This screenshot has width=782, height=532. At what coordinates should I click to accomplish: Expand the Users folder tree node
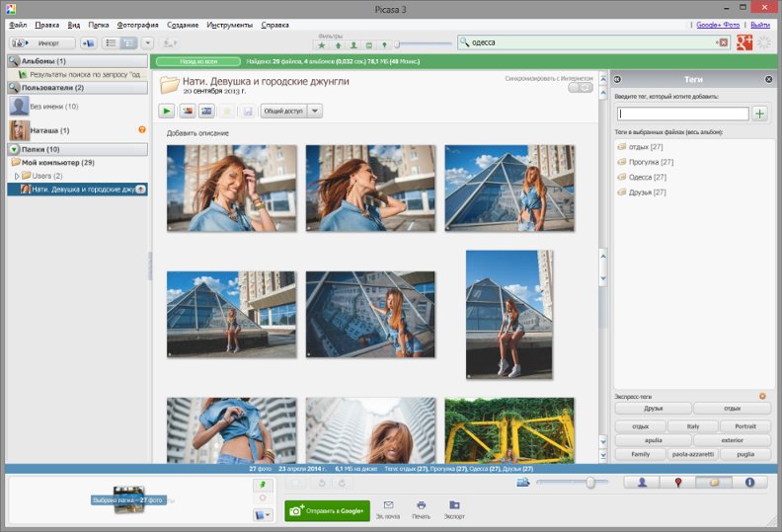[15, 176]
